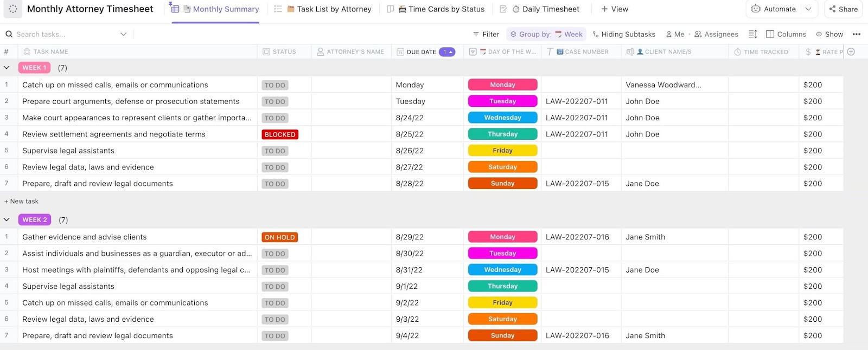This screenshot has height=350, width=868.
Task: Click the Automate robot icon
Action: coord(756,9)
